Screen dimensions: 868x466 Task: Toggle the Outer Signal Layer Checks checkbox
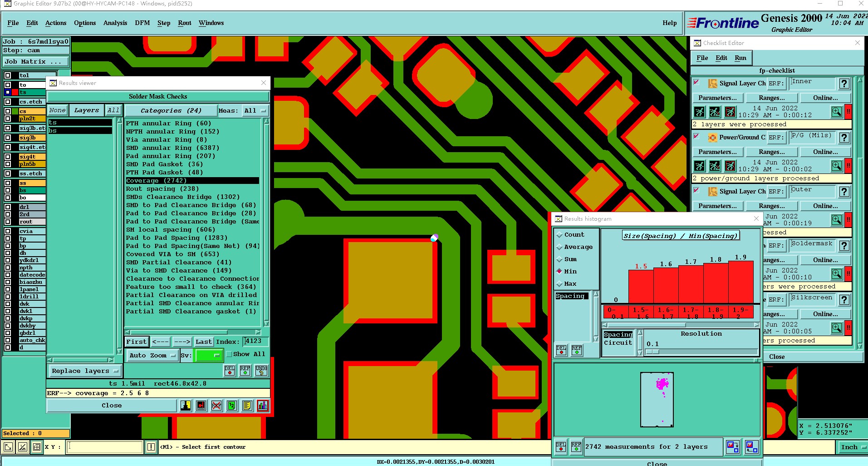pos(696,191)
